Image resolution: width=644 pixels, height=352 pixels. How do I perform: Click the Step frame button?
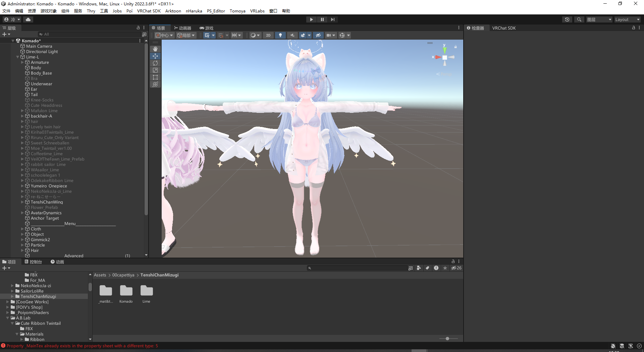coord(332,19)
